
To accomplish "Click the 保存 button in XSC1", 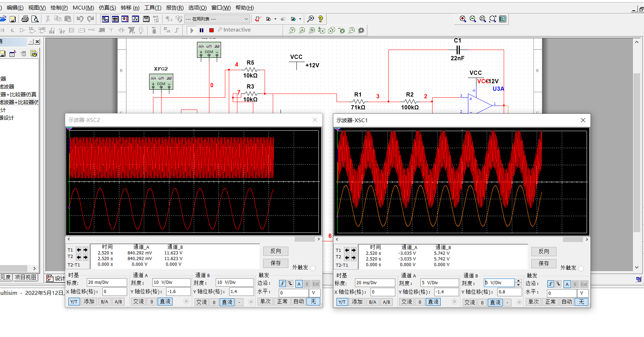I will tap(544, 263).
